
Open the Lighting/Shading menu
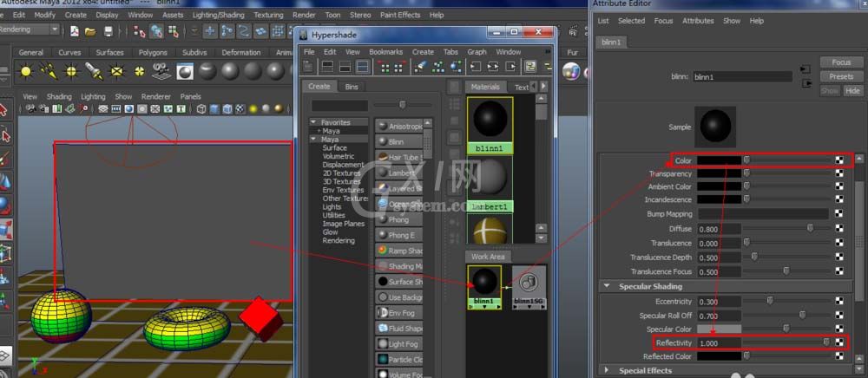[x=218, y=15]
